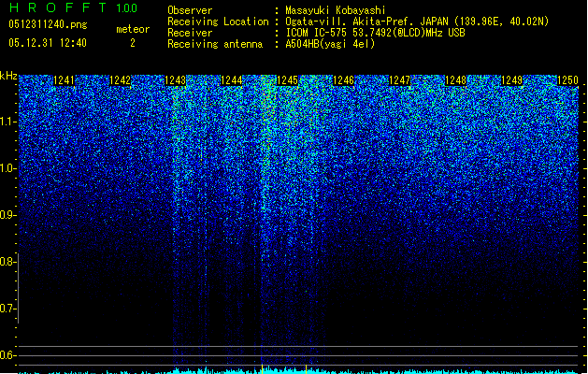
Task: Click time marker 1241
Action: click(x=64, y=80)
